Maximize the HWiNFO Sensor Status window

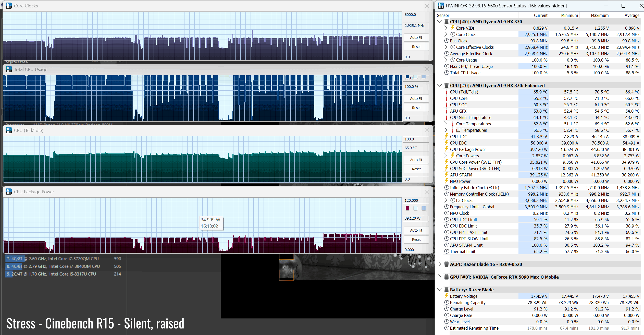623,6
